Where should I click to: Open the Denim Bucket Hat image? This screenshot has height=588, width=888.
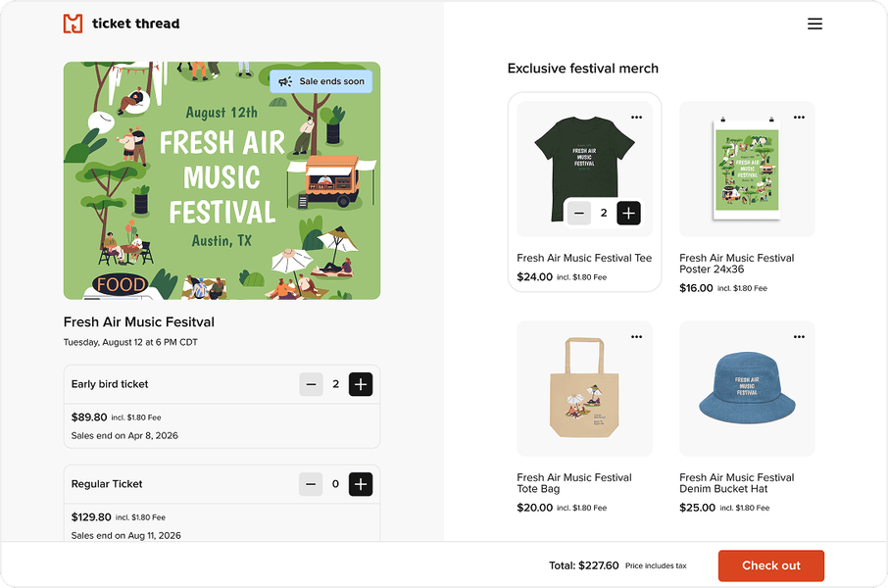[747, 389]
